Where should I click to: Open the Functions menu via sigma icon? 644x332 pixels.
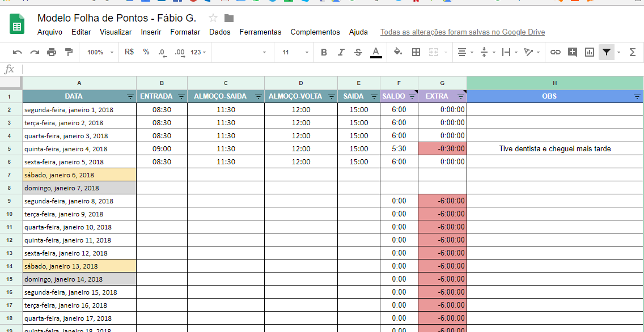click(633, 52)
